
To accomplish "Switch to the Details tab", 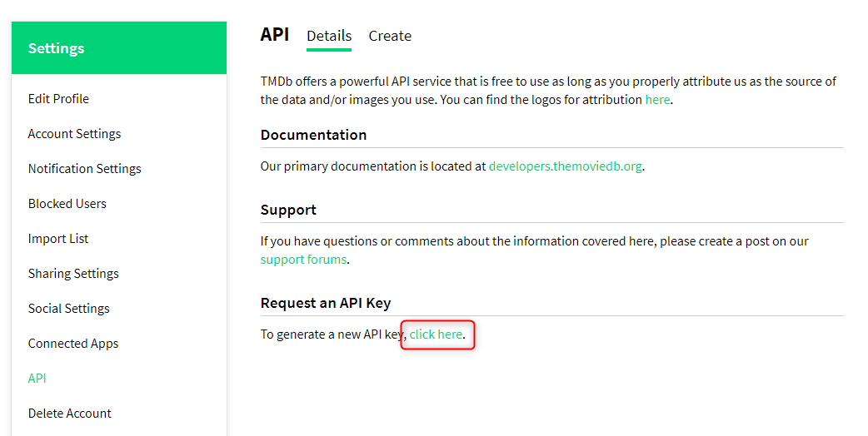I will [x=329, y=36].
